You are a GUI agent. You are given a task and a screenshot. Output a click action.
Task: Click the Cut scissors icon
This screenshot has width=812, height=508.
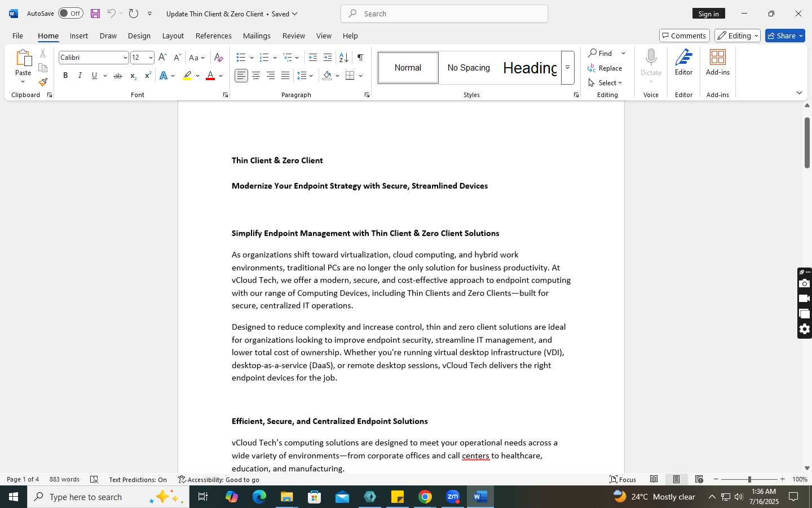coord(43,54)
